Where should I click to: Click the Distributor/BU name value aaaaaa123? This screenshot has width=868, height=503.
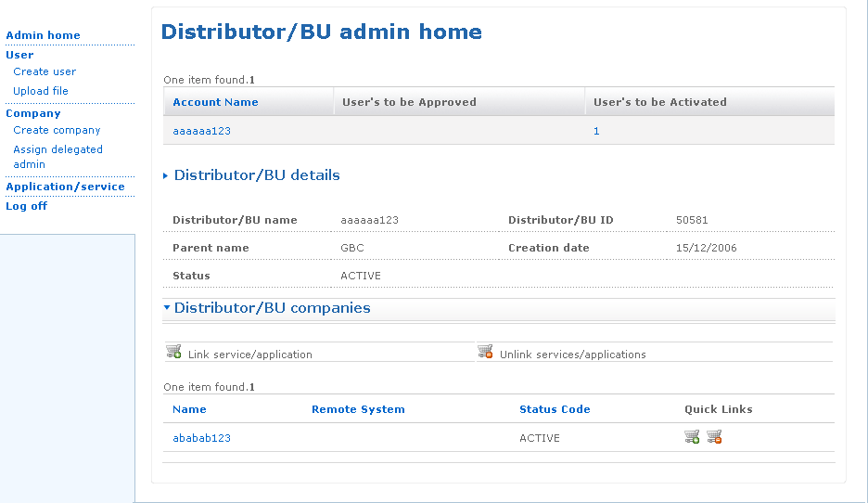coord(369,220)
